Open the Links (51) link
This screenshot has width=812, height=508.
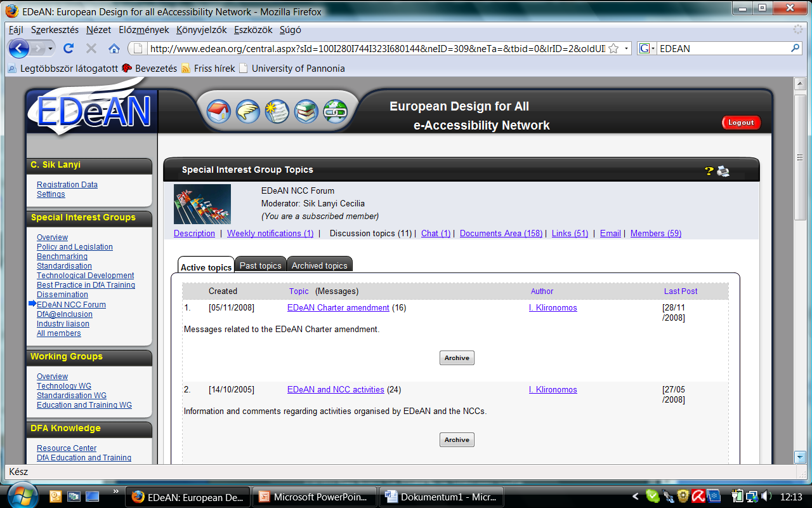[570, 234]
